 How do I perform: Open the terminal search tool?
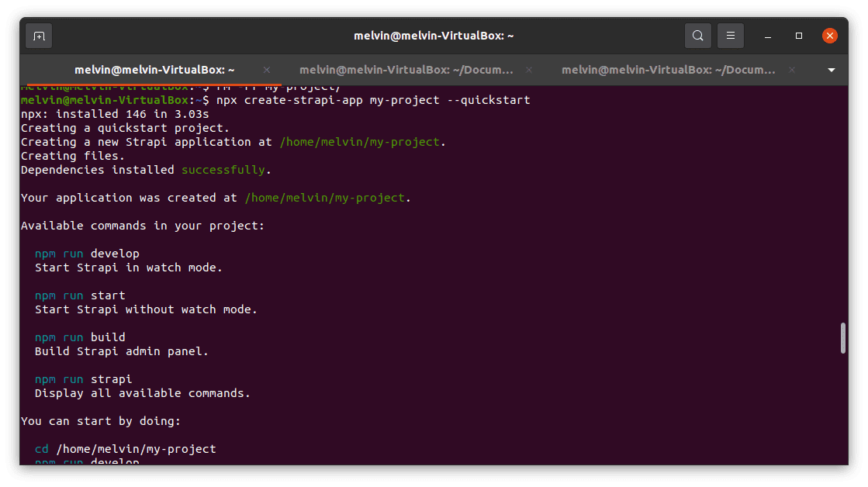pos(697,36)
